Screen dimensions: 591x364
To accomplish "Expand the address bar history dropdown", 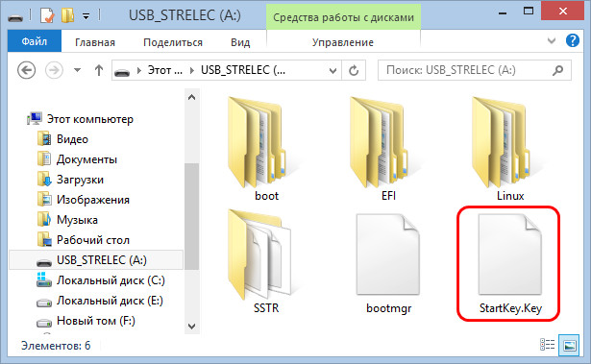I will 332,70.
